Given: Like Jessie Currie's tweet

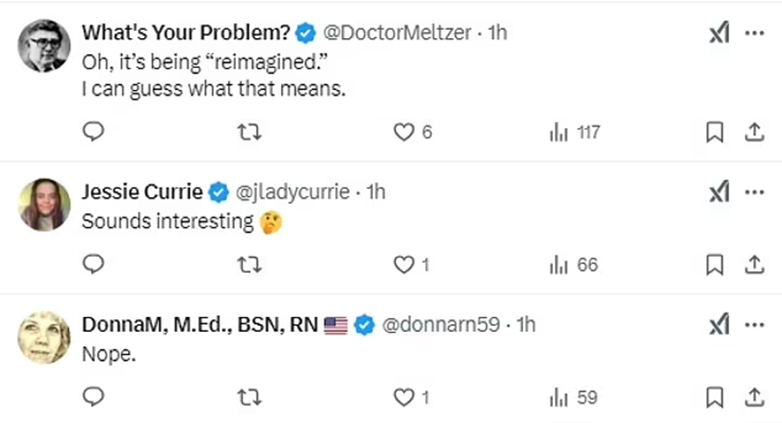Looking at the screenshot, I should click(x=404, y=265).
